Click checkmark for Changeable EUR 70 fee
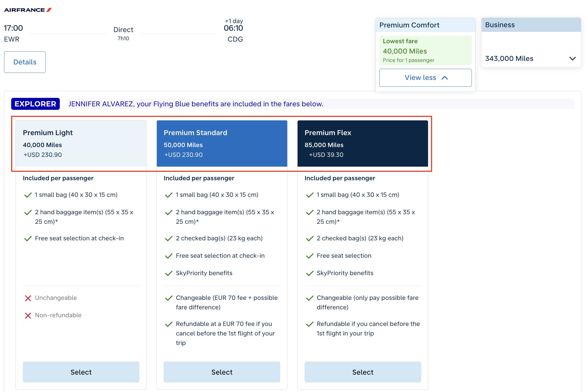The image size is (587, 392). pos(169,298)
